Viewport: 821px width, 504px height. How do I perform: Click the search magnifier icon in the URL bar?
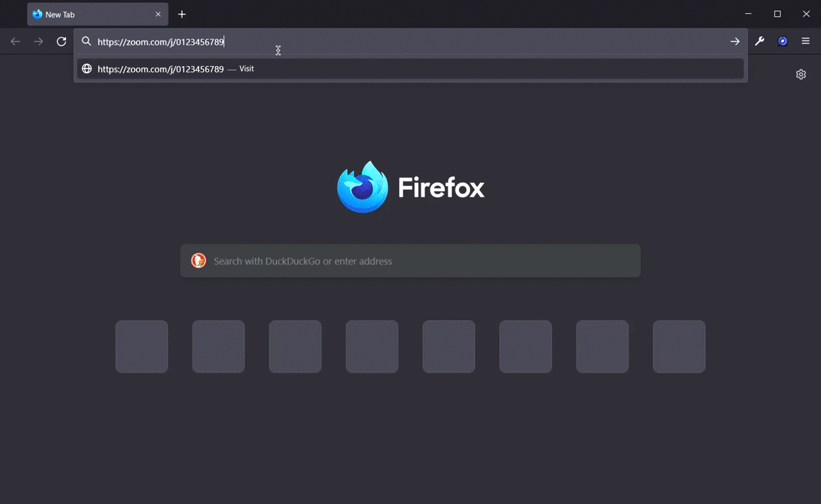pos(87,42)
